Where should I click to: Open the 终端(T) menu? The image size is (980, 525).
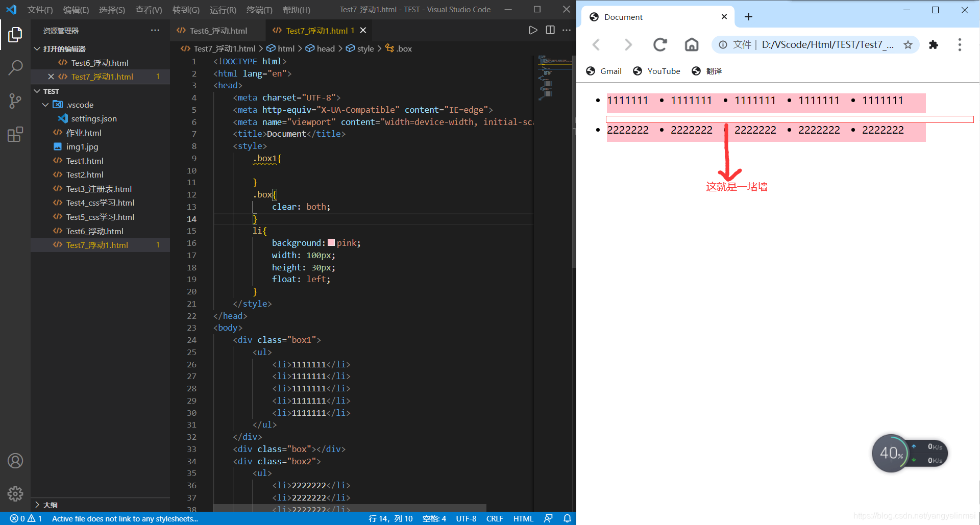pyautogui.click(x=259, y=10)
